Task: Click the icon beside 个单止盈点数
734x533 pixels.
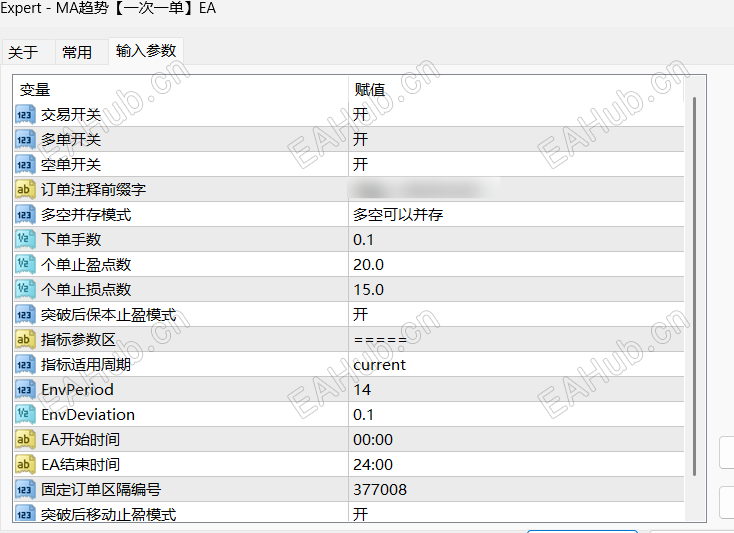Action: [25, 264]
